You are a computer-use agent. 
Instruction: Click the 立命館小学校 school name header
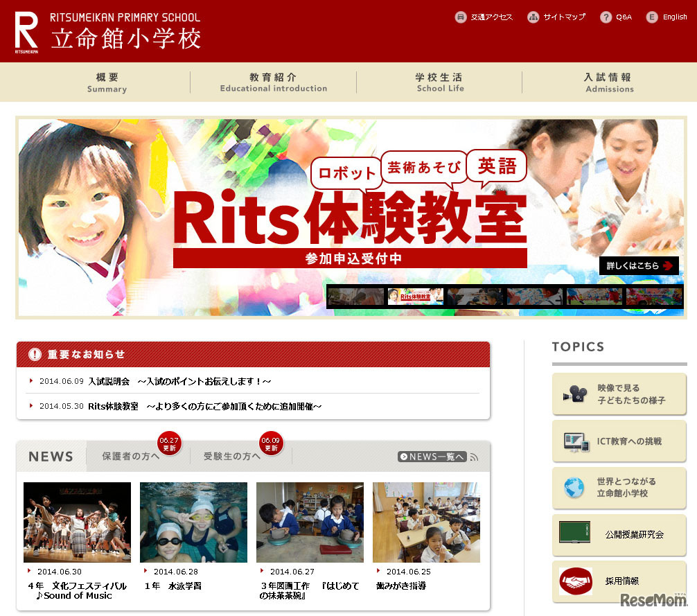(126, 38)
